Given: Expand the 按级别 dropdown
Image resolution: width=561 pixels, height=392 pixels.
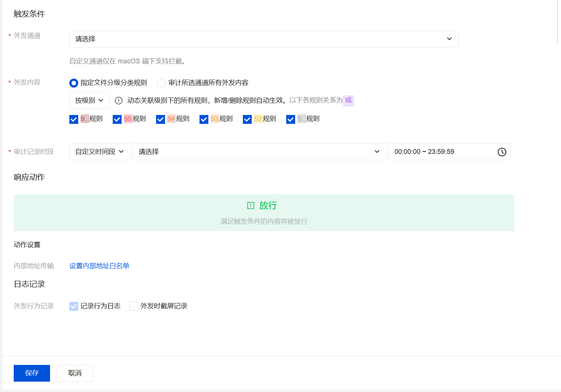Looking at the screenshot, I should [89, 101].
